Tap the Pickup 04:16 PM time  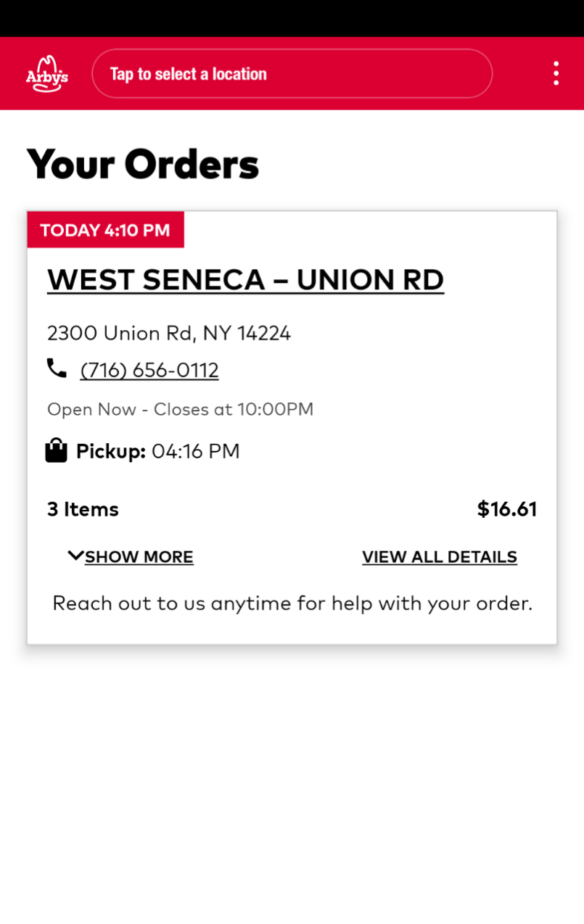(195, 451)
